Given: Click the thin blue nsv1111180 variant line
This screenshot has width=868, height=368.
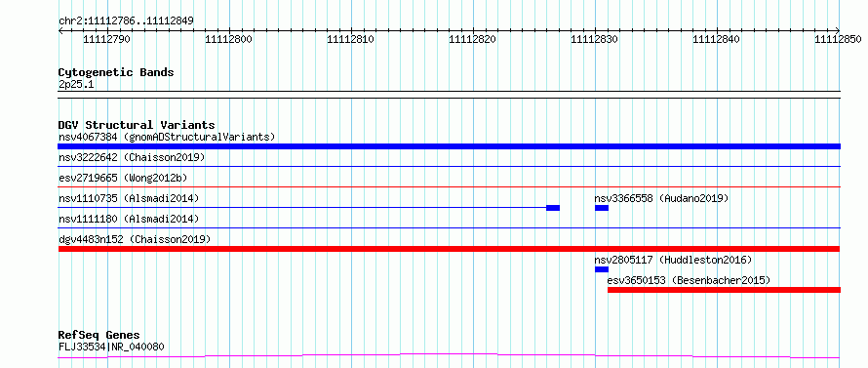Looking at the screenshot, I should 449,228.
